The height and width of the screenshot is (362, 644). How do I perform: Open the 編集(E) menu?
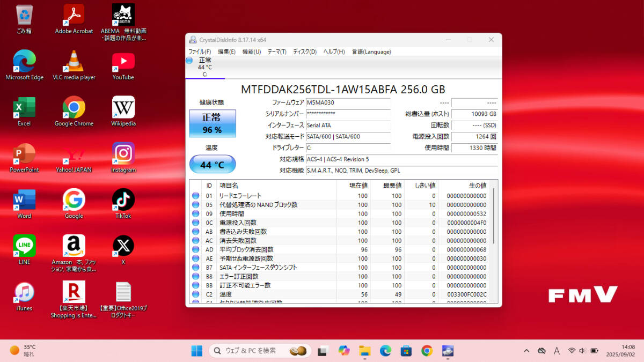coord(226,51)
